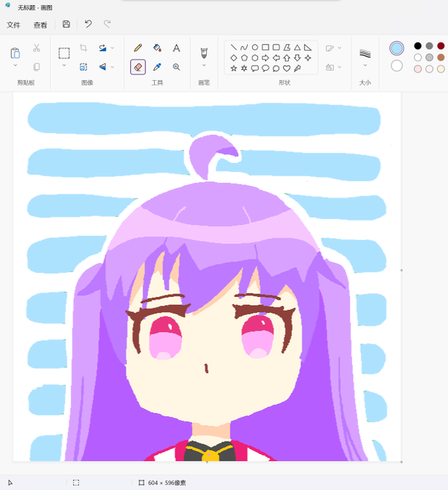This screenshot has height=490, width=448.
Task: Open the Brushes dropdown arrow
Action: click(x=204, y=66)
